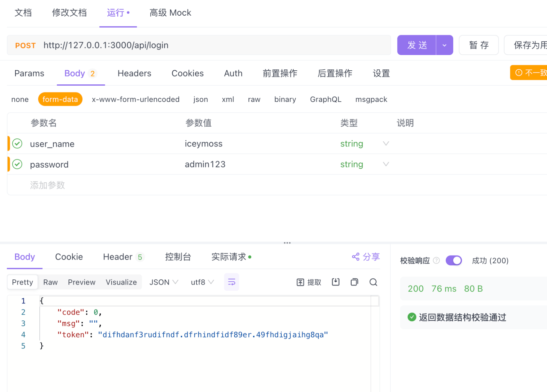The image size is (547, 392).
Task: Uncheck the password parameter checkbox
Action: click(17, 164)
